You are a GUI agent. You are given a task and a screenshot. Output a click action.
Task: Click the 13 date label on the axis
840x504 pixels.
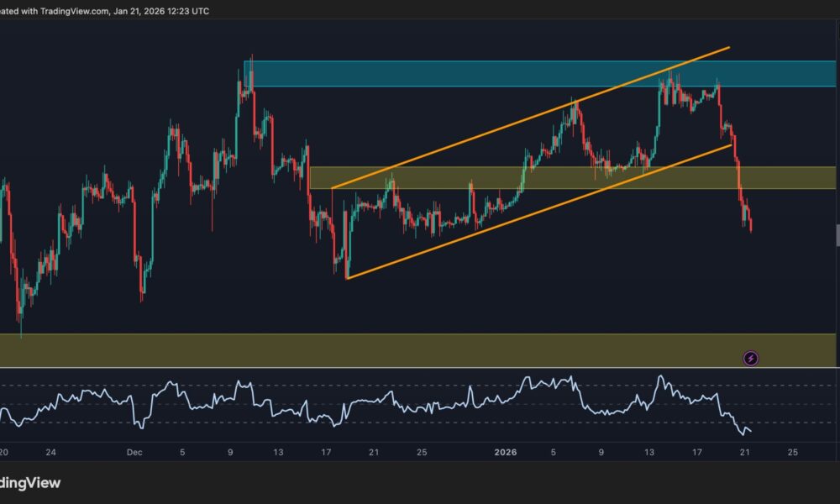277,451
